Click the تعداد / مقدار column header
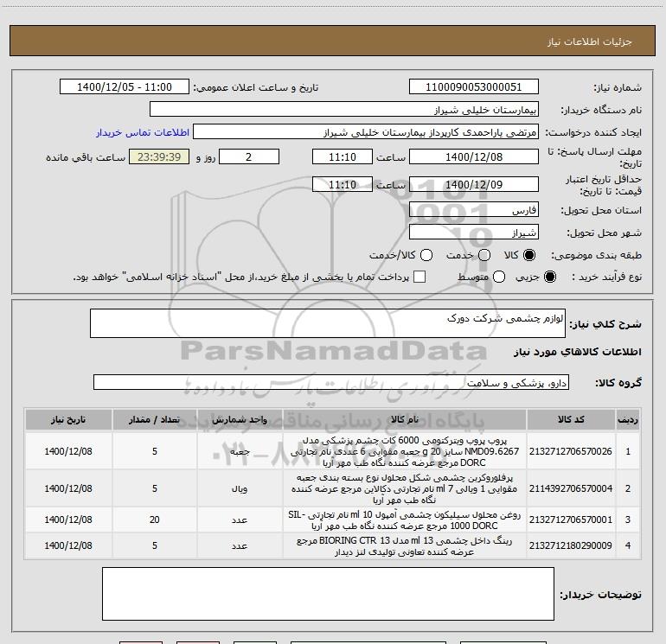The height and width of the screenshot is (644, 666). tap(155, 420)
